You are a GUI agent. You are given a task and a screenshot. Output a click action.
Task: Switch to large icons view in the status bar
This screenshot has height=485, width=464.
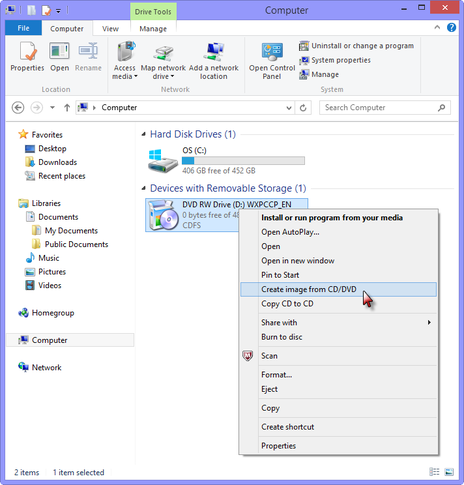tap(449, 472)
